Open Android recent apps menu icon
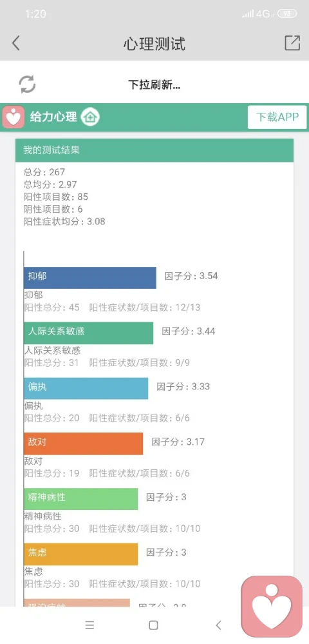 89,625
